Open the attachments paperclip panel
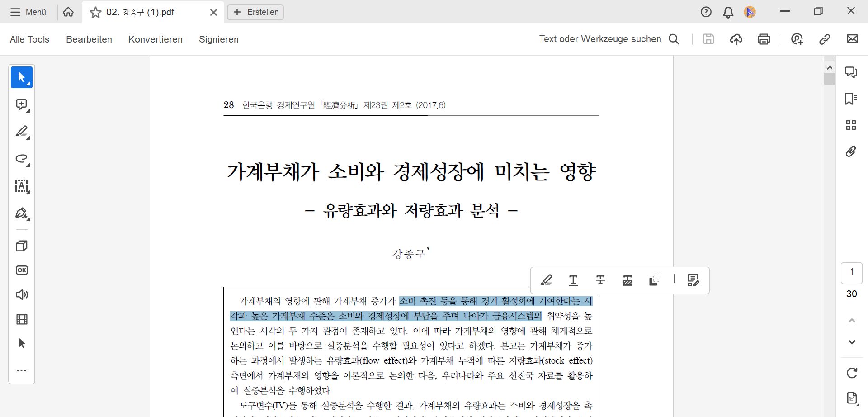 851,151
